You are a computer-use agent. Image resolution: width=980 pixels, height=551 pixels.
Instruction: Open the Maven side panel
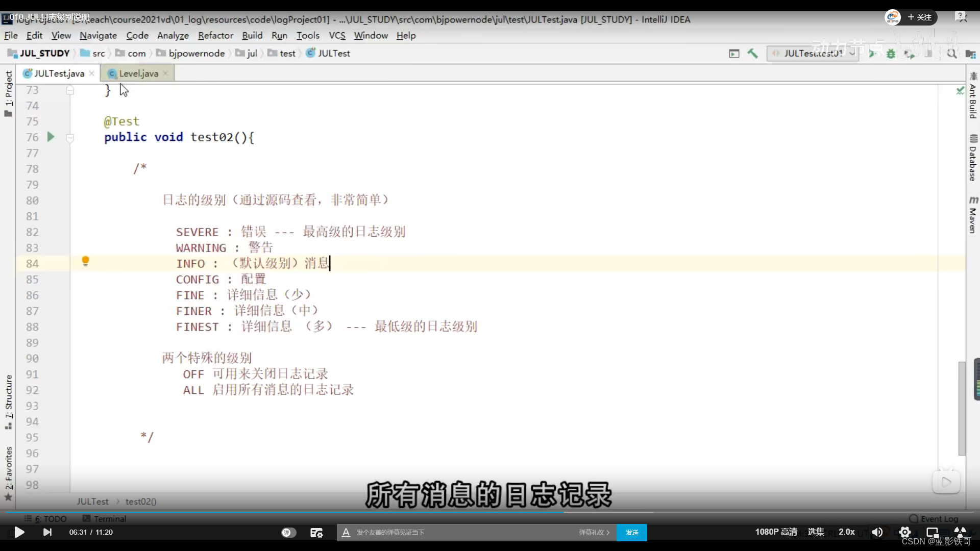(x=973, y=215)
